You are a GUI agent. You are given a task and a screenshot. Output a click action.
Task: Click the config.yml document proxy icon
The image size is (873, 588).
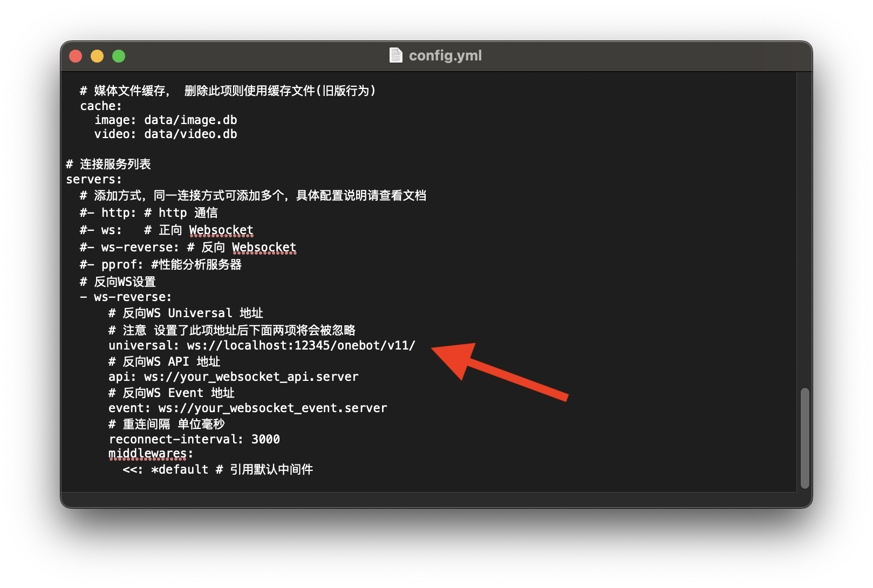pos(396,56)
